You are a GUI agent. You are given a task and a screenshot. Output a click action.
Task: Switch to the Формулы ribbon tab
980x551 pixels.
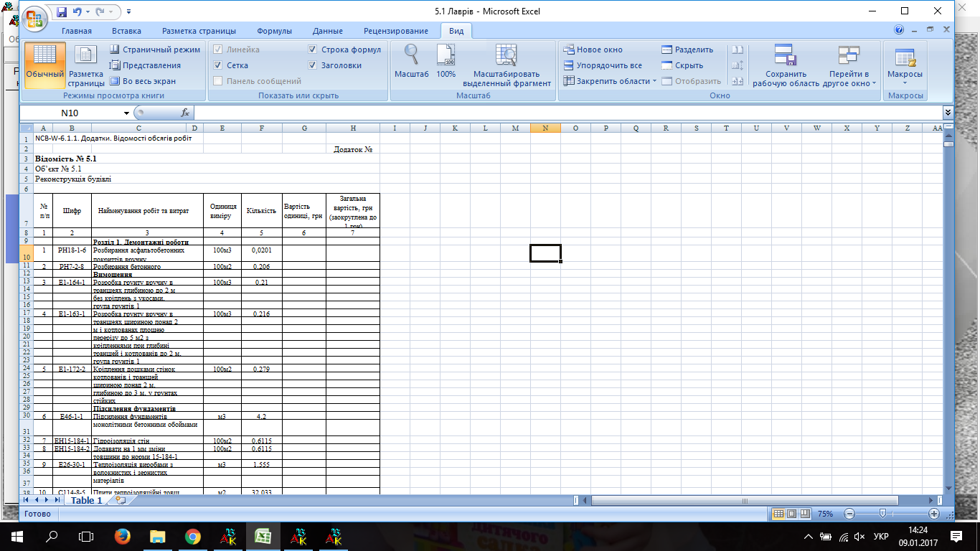[274, 31]
